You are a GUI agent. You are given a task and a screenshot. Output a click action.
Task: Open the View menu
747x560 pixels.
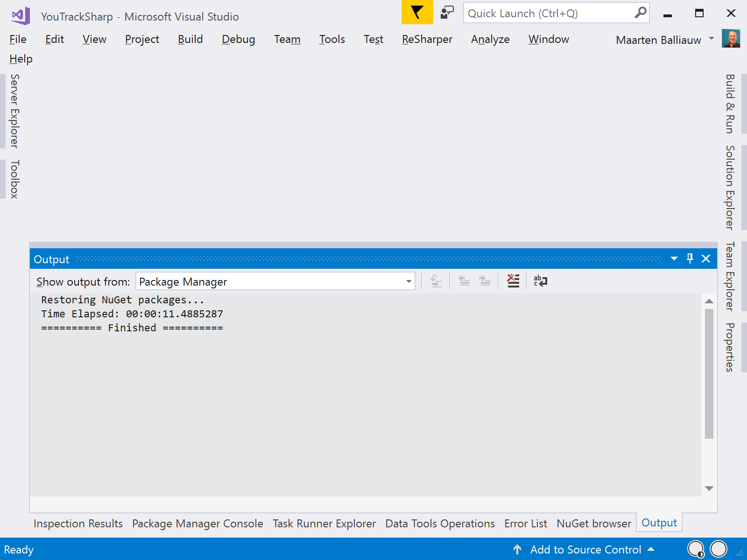(94, 39)
